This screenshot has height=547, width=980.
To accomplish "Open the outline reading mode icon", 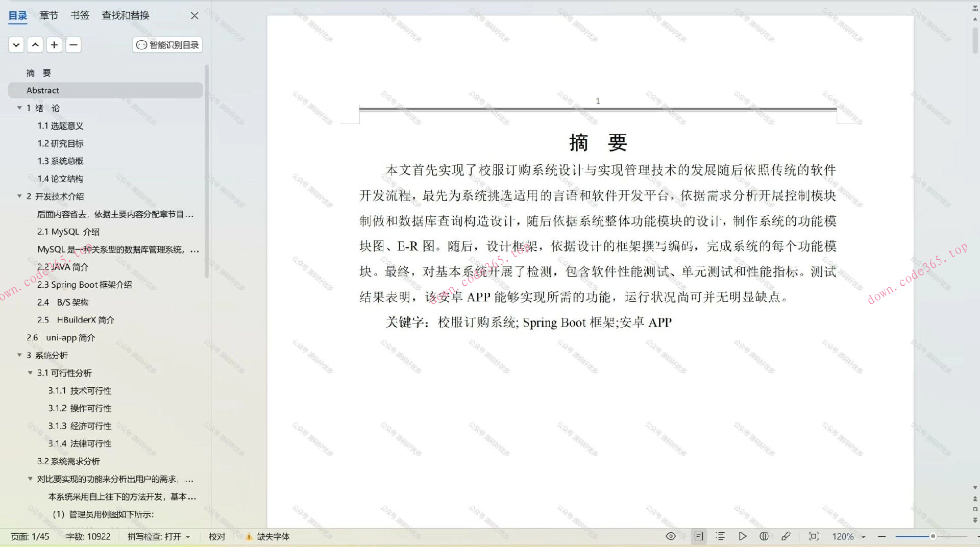I will [720, 536].
